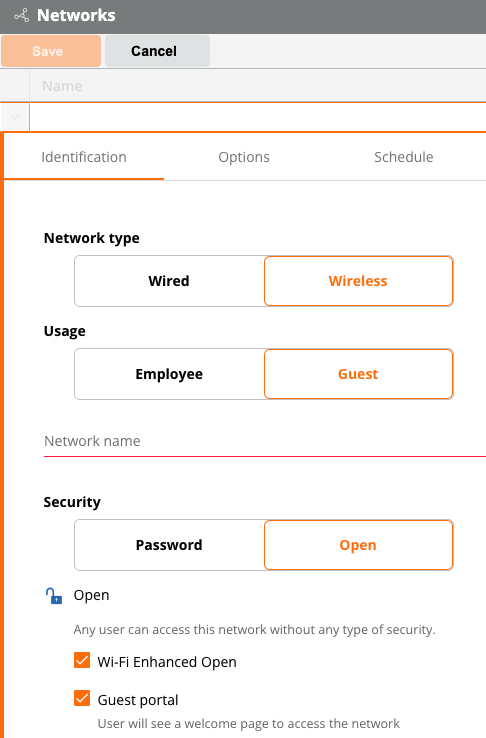486x738 pixels.
Task: Switch to the Options tab
Action: coord(244,157)
